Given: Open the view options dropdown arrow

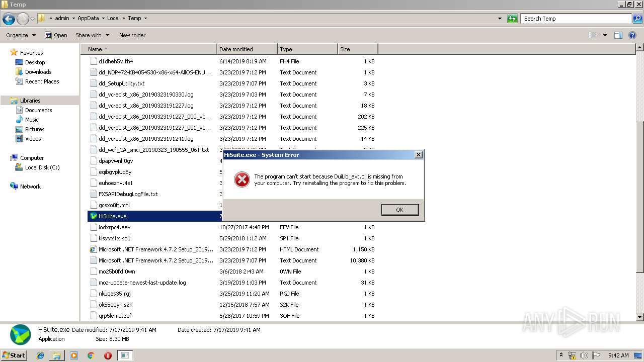Looking at the screenshot, I should click(x=605, y=35).
